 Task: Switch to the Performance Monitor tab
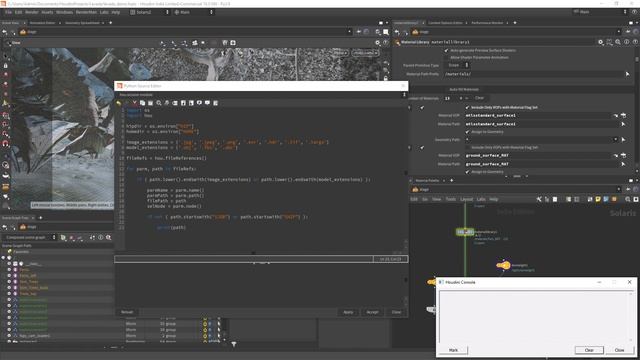point(487,23)
